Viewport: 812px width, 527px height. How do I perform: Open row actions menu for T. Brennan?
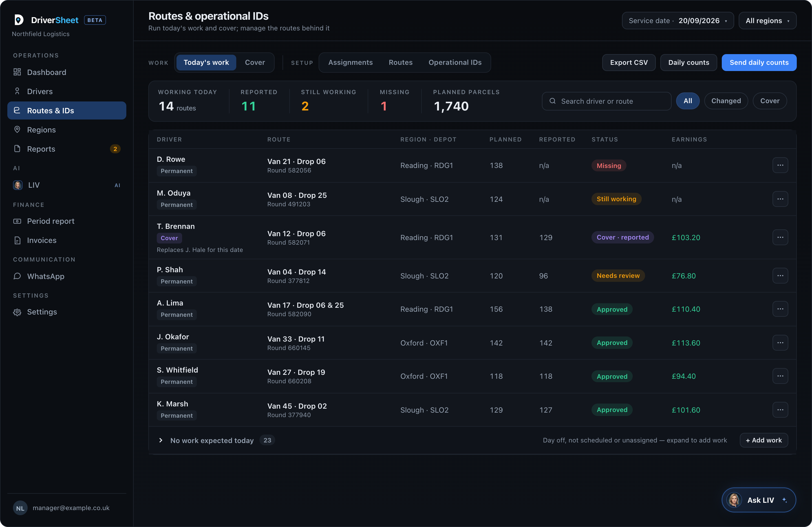780,237
